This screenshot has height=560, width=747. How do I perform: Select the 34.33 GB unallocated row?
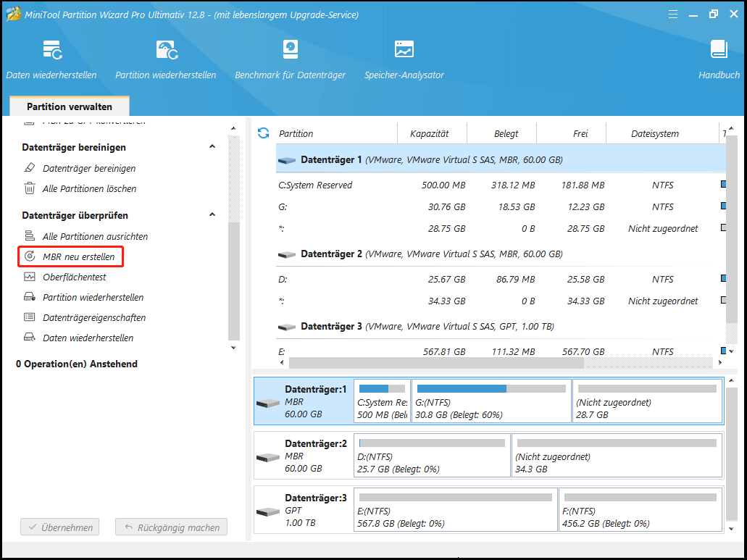(x=501, y=301)
